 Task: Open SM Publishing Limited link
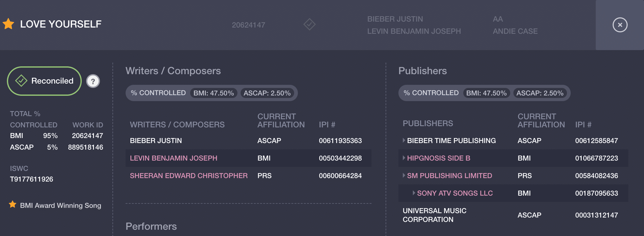click(449, 176)
